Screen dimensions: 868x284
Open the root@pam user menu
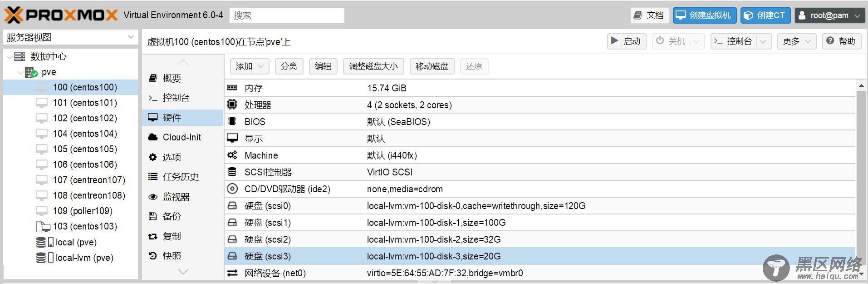829,15
